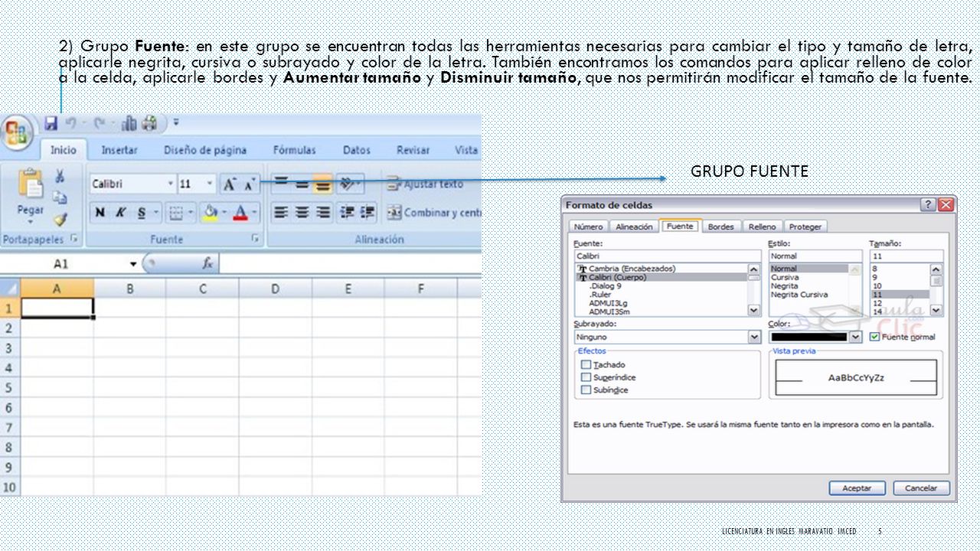Screen dimensions: 980x551
Task: Click the Fuente text field showing Calibri in the dialog
Action: [x=667, y=256]
